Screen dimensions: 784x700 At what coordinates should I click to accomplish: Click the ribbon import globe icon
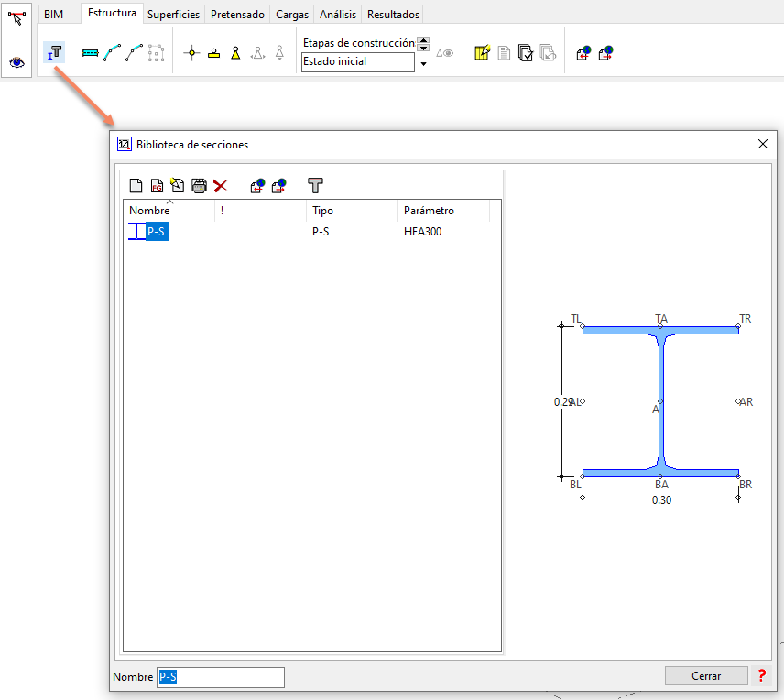click(x=583, y=53)
